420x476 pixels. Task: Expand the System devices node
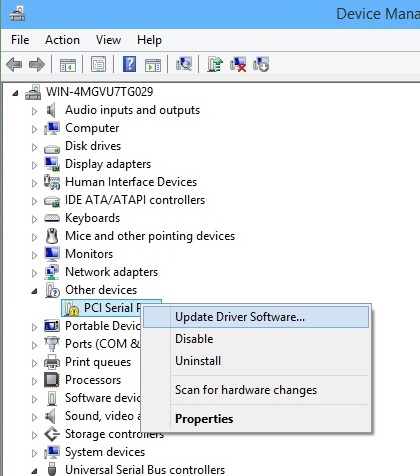point(34,453)
